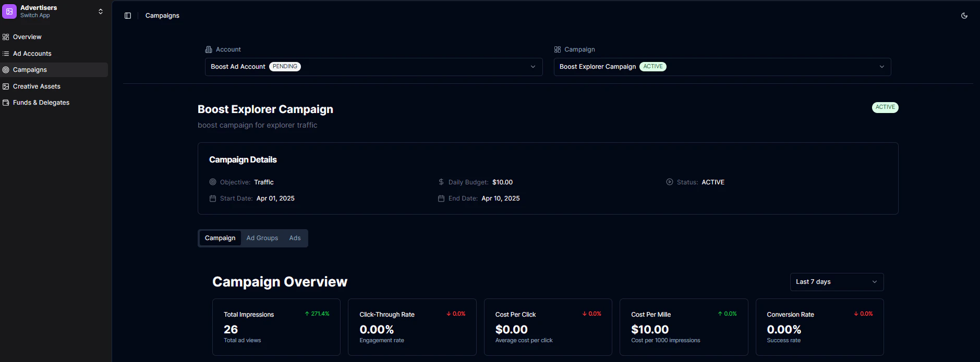Select Campaigns in the sidebar
980x362 pixels.
54,70
